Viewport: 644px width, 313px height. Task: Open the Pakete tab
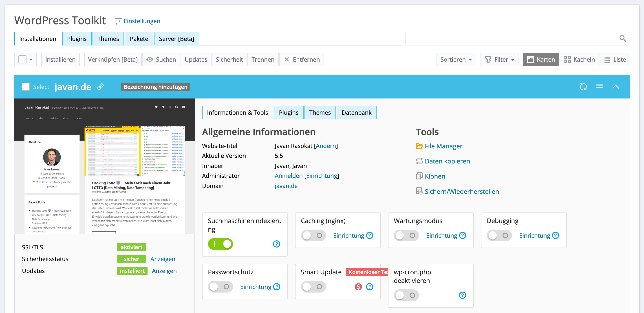click(x=139, y=38)
